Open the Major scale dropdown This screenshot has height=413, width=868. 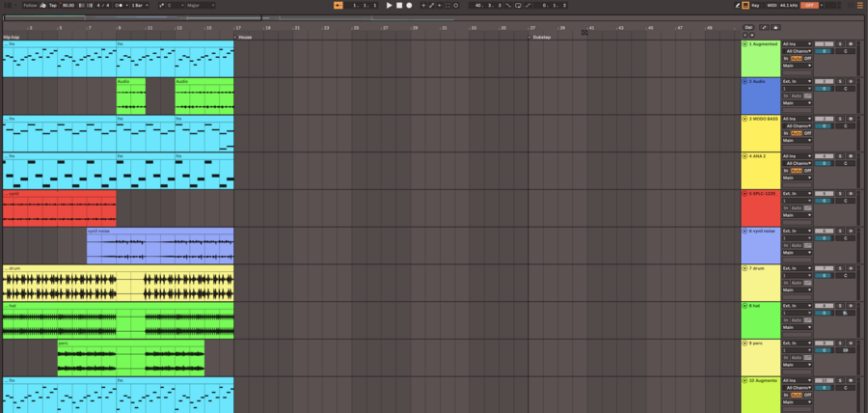[201, 6]
